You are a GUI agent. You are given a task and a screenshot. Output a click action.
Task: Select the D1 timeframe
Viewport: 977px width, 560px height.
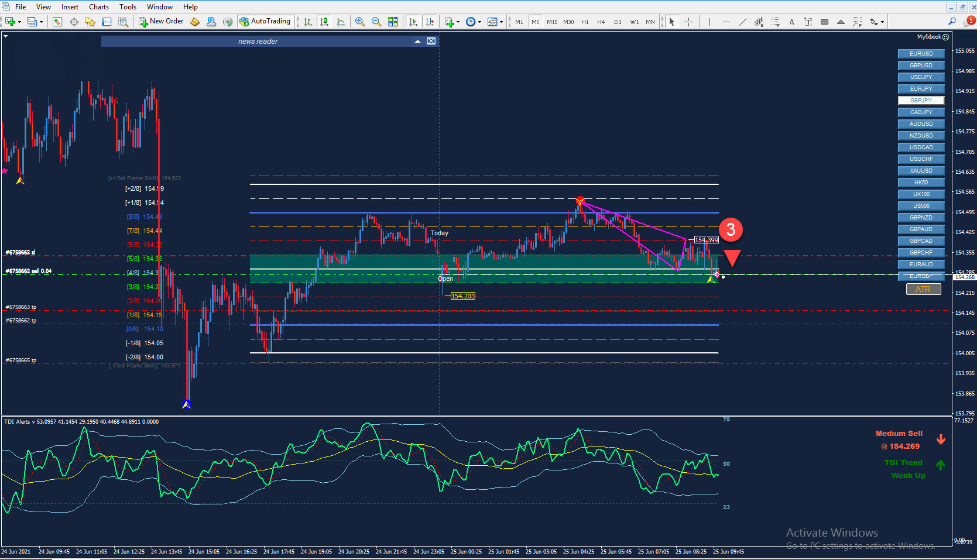click(x=618, y=22)
